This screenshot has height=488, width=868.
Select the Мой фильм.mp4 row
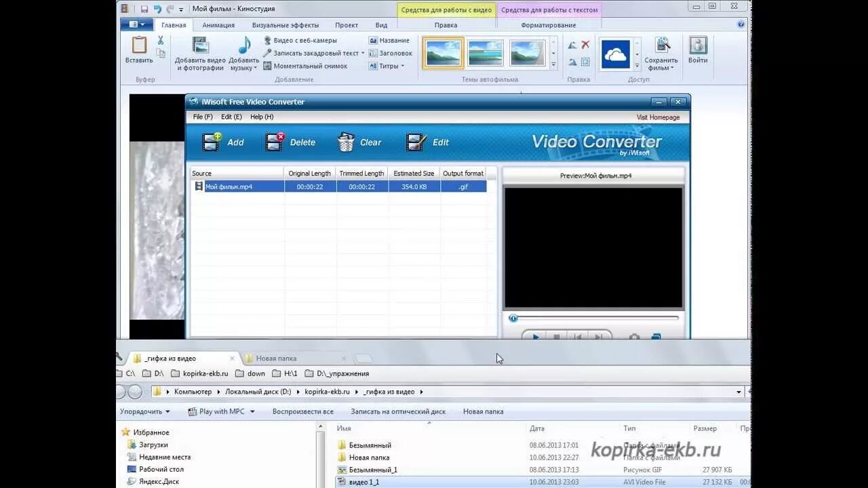(339, 186)
